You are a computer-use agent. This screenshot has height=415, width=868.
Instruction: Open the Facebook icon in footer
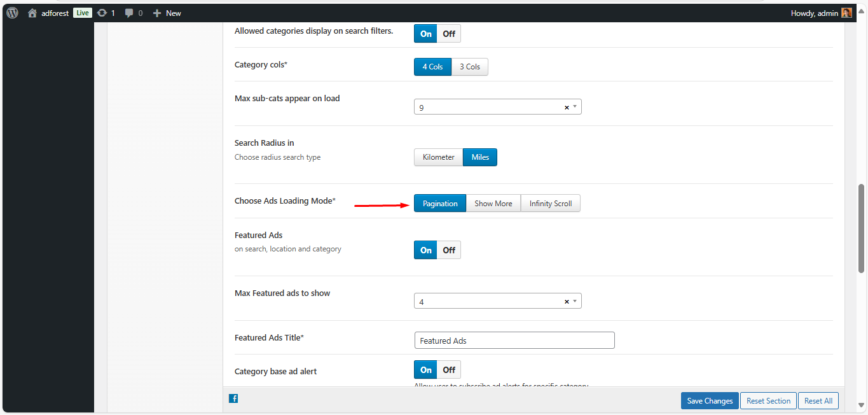click(x=233, y=398)
